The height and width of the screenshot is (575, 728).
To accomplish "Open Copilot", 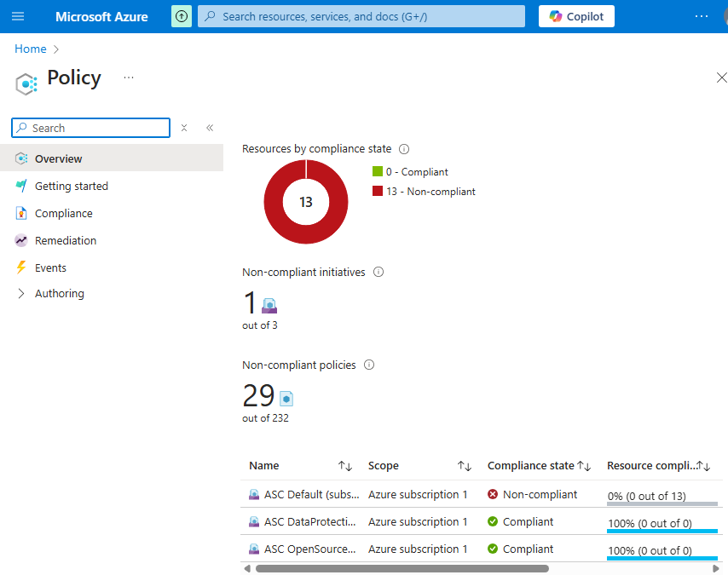I will 576,16.
